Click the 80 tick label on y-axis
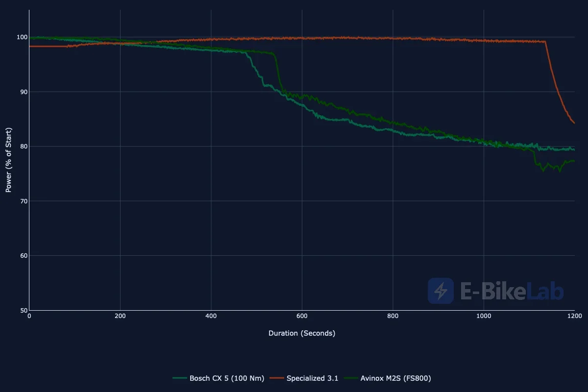Viewport: 588px width, 392px height. pos(24,147)
